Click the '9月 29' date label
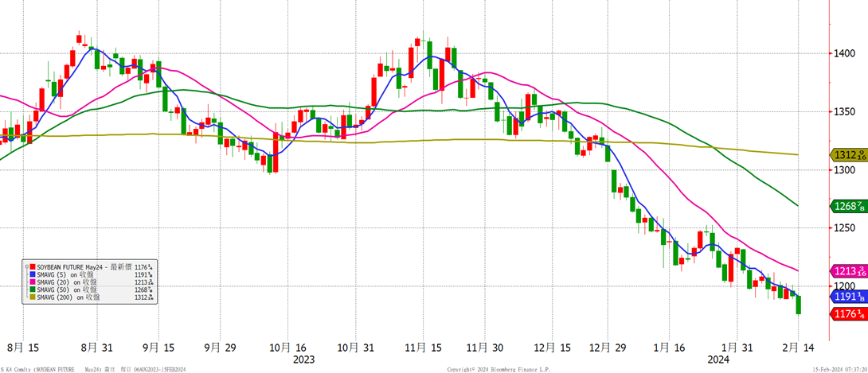This screenshot has height=373, width=868. [x=219, y=348]
